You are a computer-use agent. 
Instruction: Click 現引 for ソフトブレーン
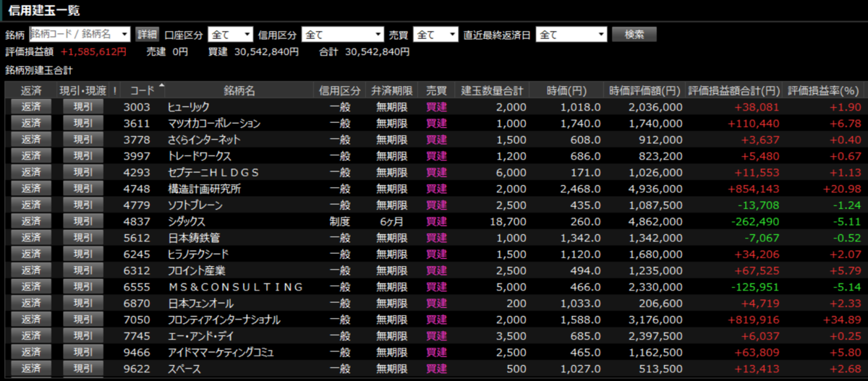[83, 205]
